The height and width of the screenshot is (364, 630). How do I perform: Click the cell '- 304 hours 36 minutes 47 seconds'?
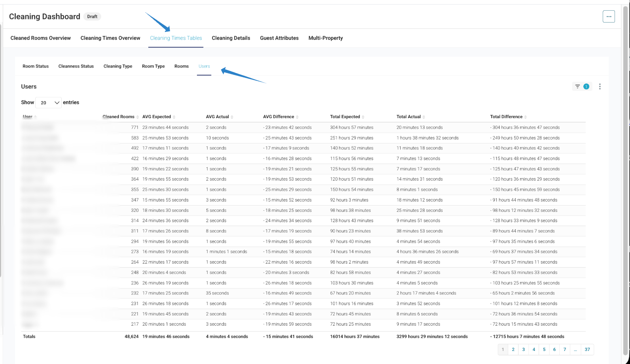coord(525,128)
